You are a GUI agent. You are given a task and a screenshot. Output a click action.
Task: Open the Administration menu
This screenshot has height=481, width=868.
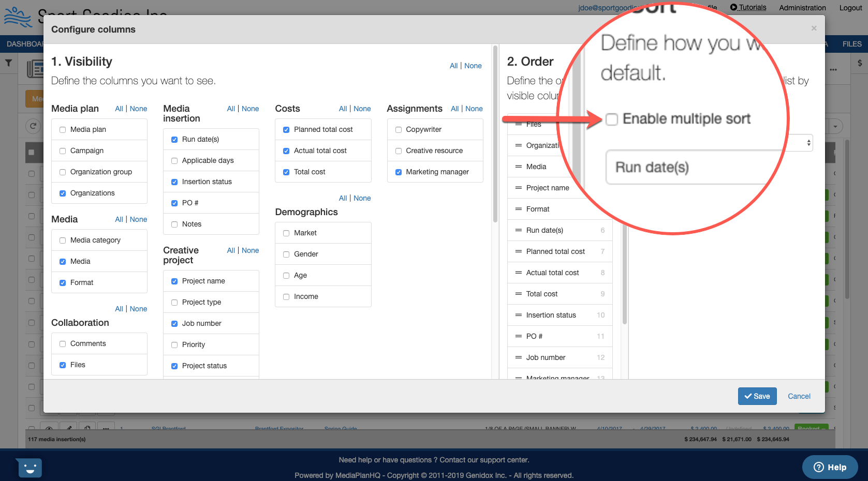coord(802,8)
